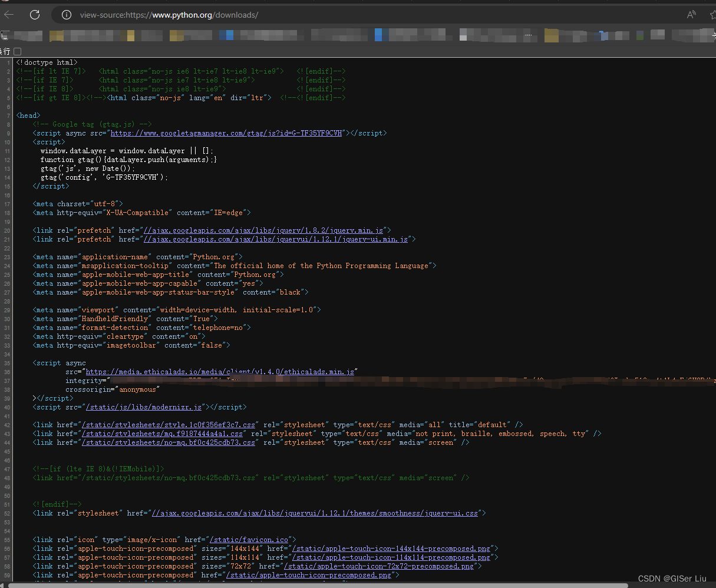Open the apple-touch-icon-114x114-precomposed.png link
The width and height of the screenshot is (716, 588).
point(391,557)
